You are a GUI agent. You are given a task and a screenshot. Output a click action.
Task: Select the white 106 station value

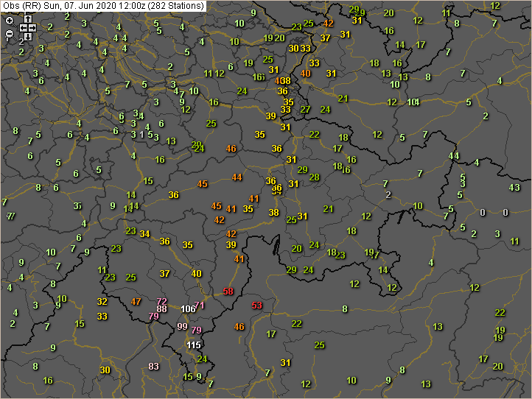[188, 309]
